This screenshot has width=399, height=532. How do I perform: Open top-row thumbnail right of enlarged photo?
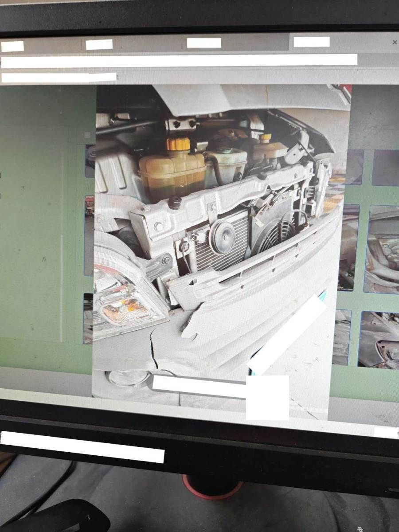coord(354,167)
